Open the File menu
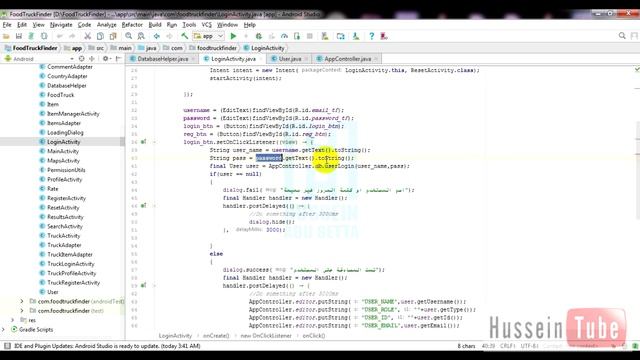 click(x=7, y=25)
